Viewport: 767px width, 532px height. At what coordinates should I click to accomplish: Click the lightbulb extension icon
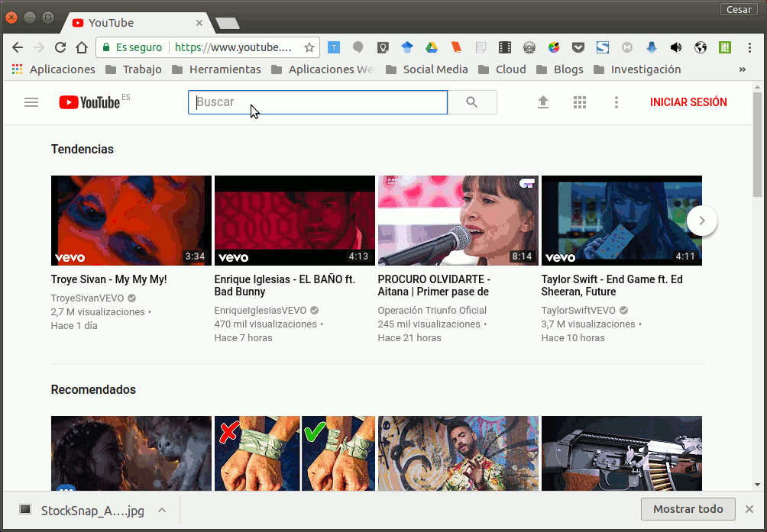pos(383,47)
